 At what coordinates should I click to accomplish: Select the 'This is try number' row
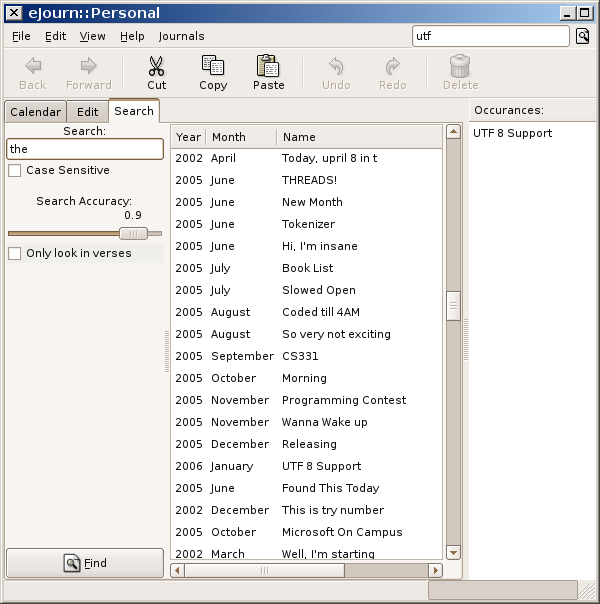coord(307,510)
